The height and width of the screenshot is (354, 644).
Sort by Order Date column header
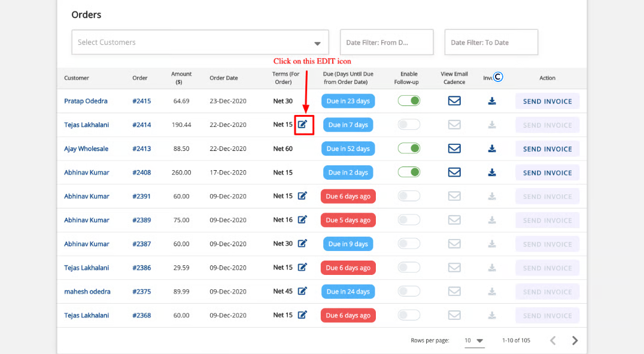(x=223, y=78)
